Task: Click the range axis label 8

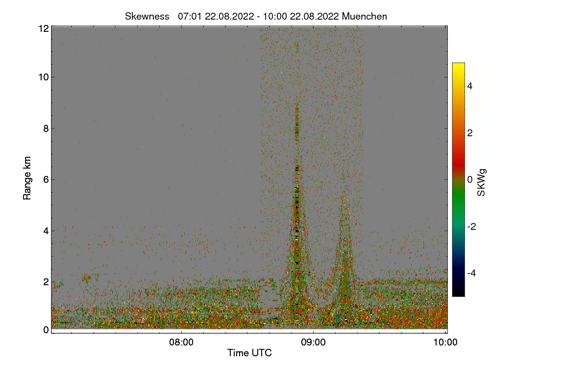Action: (x=46, y=128)
